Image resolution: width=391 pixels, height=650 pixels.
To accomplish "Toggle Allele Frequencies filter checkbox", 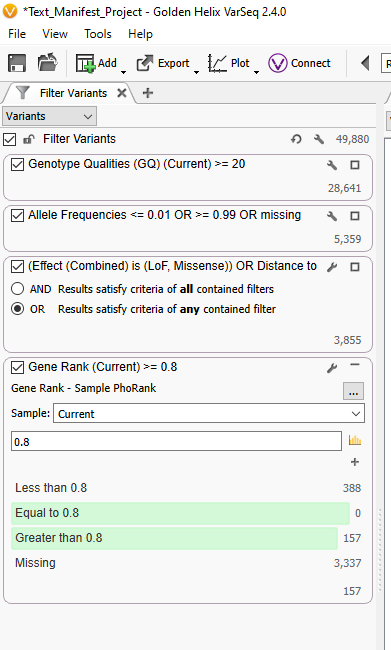I will [x=17, y=215].
